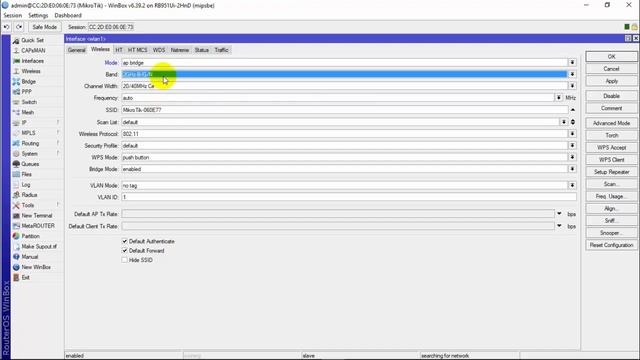640x360 pixels.
Task: Switch to the General tab
Action: [x=77, y=50]
